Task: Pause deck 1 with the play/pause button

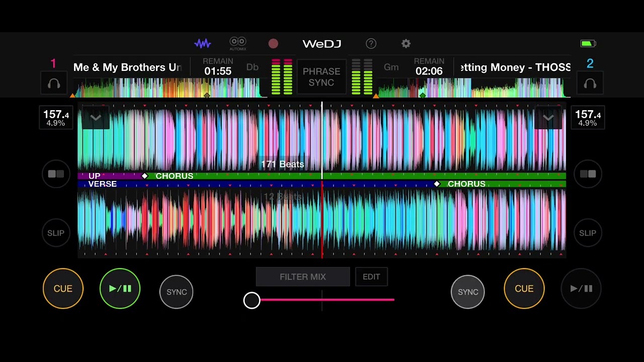Action: 120,289
